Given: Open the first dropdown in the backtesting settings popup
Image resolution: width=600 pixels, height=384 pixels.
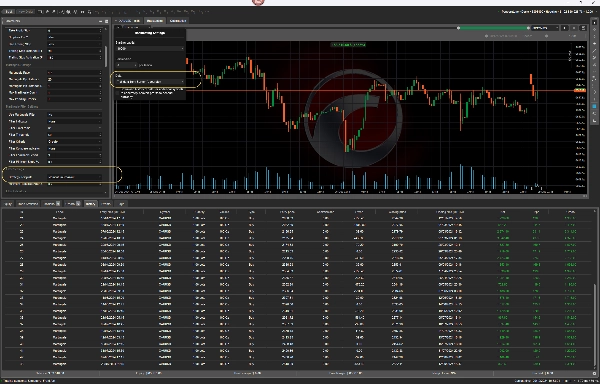Looking at the screenshot, I should pos(150,49).
